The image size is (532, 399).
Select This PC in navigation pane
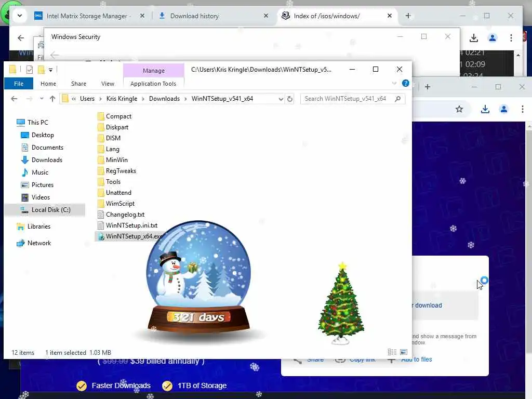pyautogui.click(x=33, y=123)
